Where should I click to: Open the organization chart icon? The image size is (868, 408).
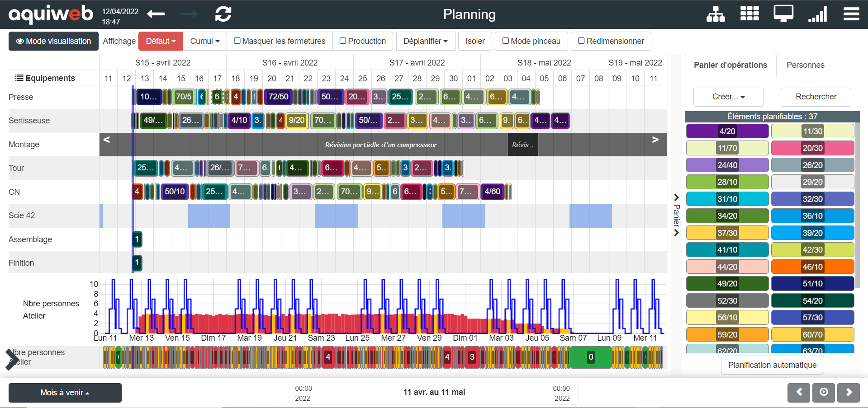[x=716, y=14]
